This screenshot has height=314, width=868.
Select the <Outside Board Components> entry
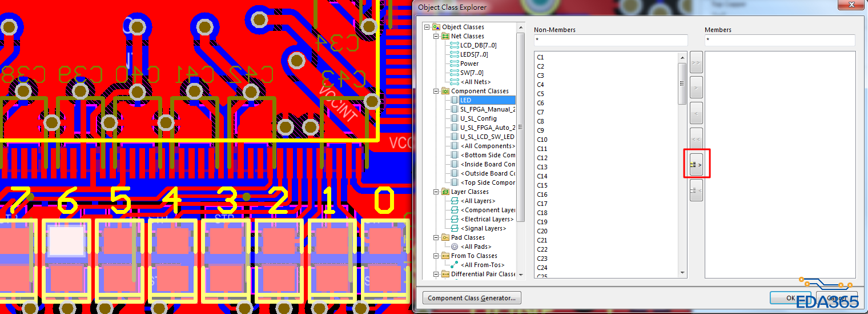[488, 173]
